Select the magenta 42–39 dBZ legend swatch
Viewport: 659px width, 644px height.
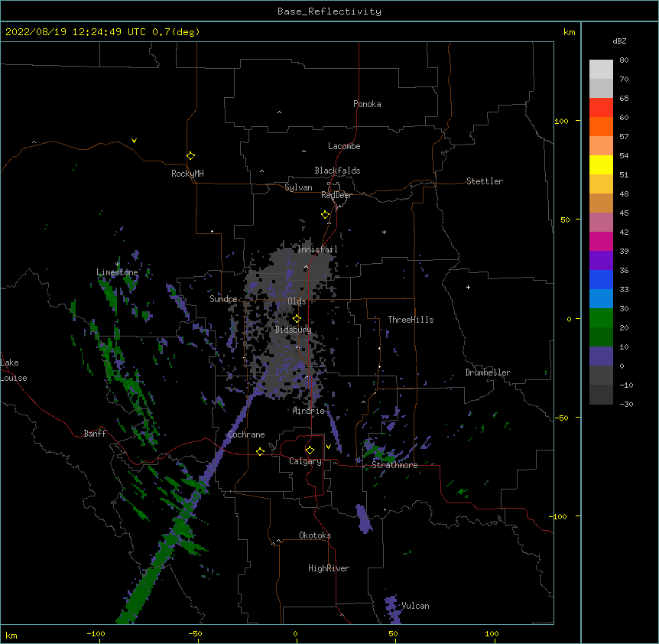601,241
